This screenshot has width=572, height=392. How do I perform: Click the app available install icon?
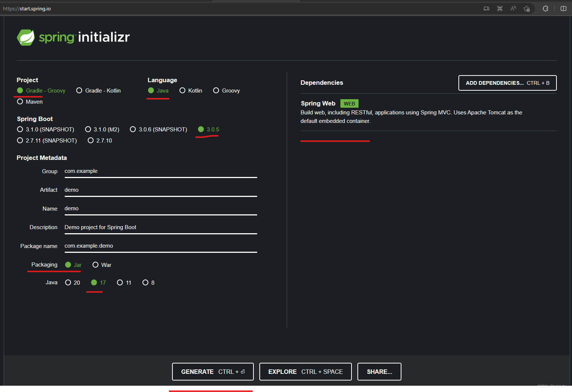coord(487,9)
